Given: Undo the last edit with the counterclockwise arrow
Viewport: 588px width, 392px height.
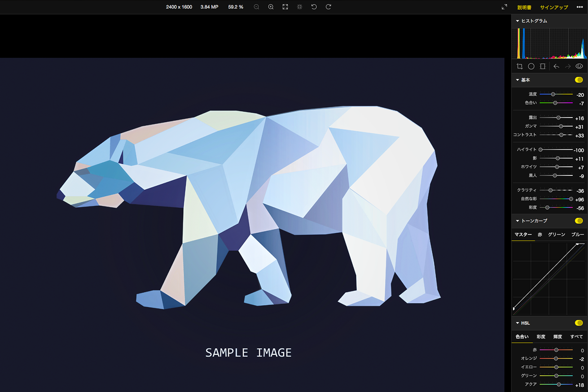Looking at the screenshot, I should [x=314, y=7].
